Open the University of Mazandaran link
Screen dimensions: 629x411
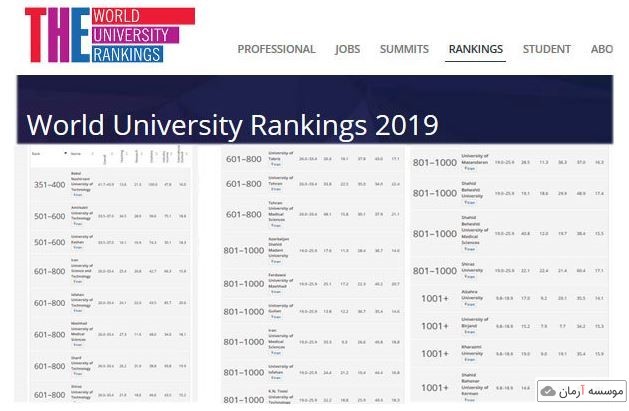tap(475, 159)
